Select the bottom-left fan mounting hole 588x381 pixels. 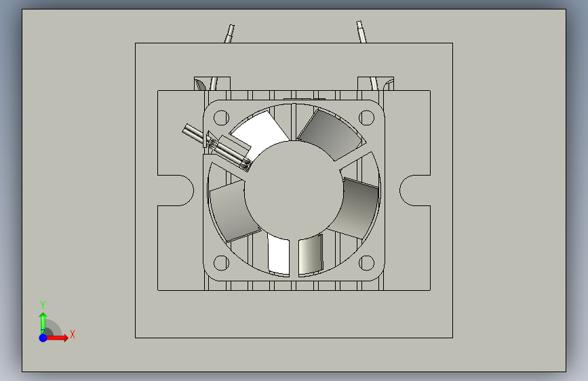click(221, 263)
